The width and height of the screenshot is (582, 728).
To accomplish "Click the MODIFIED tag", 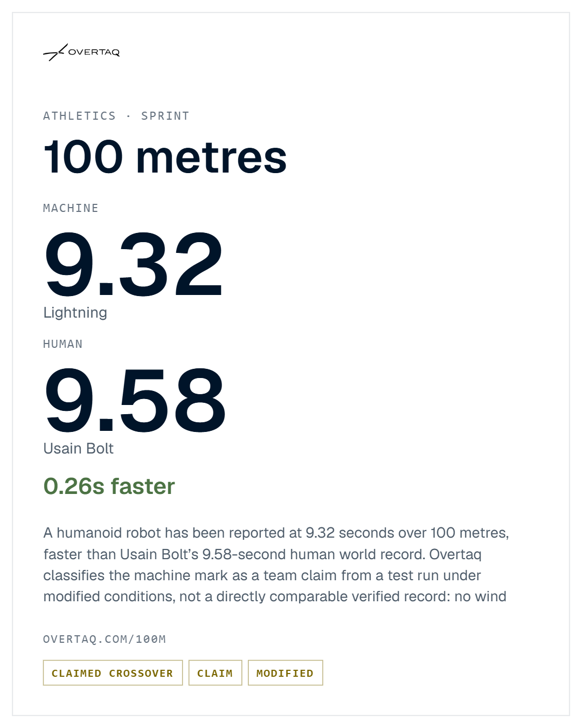I will click(x=285, y=673).
